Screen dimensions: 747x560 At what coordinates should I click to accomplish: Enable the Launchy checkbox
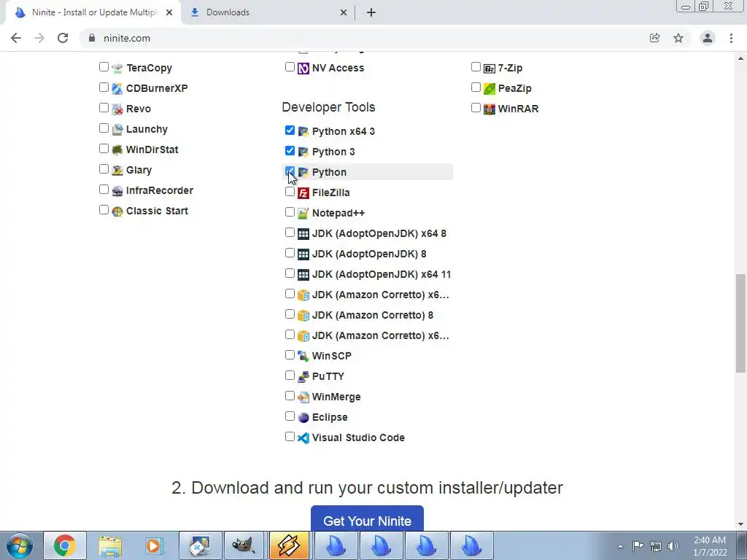click(104, 128)
